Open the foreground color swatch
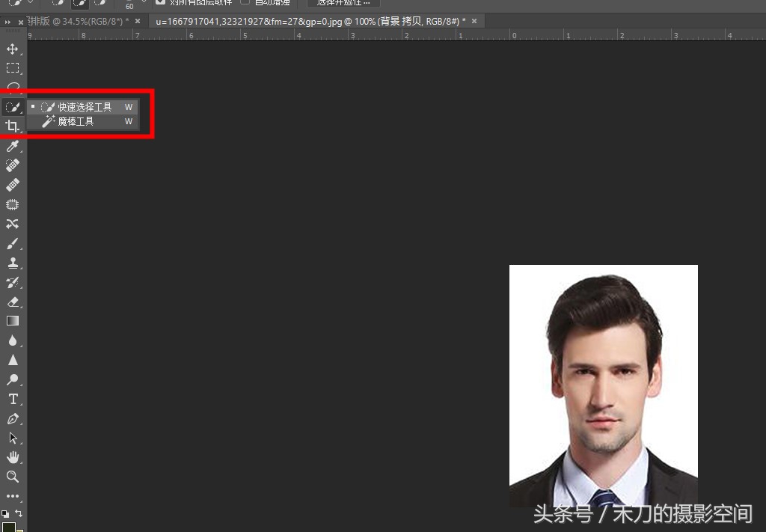This screenshot has width=766, height=532. point(8,527)
